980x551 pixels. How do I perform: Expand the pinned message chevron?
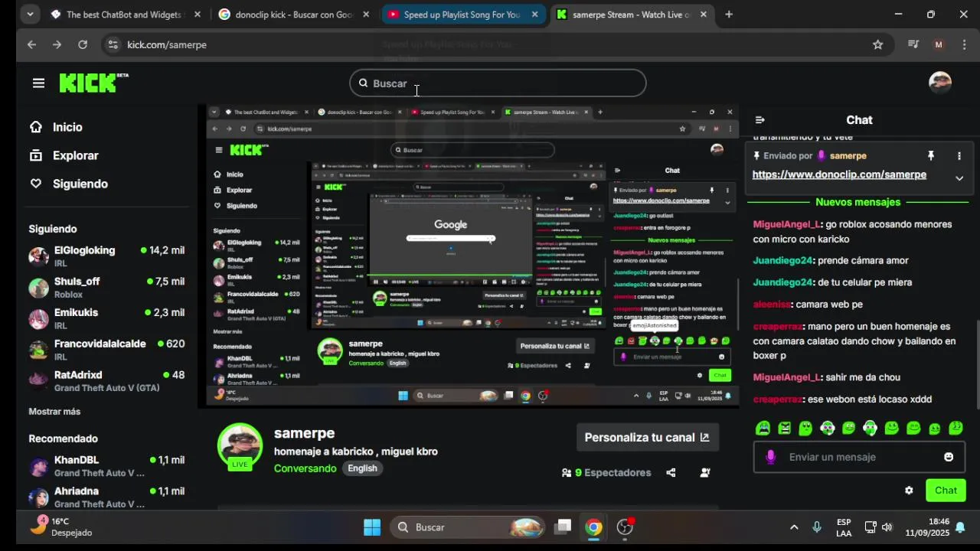[x=959, y=178]
